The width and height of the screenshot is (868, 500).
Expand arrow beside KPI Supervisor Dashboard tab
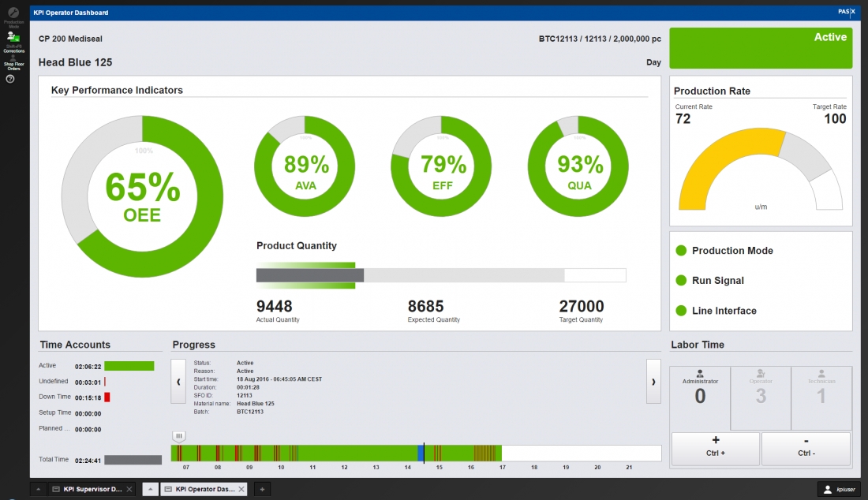coord(37,489)
